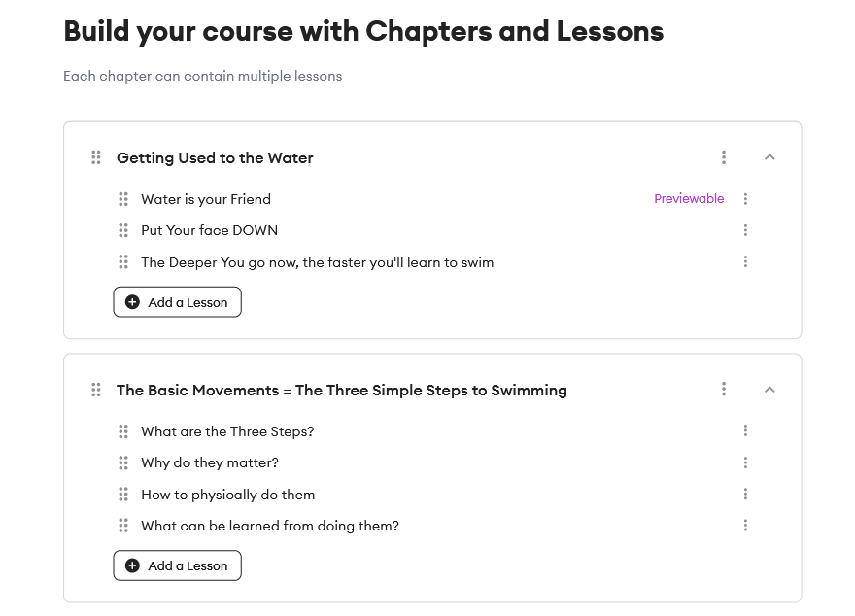855x616 pixels.
Task: Open three-dot menu for What are the Three Steps
Action: tap(745, 431)
